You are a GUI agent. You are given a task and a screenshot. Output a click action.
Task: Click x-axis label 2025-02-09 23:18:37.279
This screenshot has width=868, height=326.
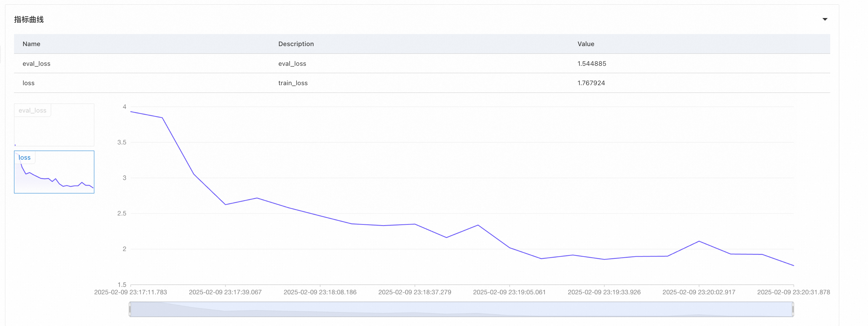coord(415,292)
